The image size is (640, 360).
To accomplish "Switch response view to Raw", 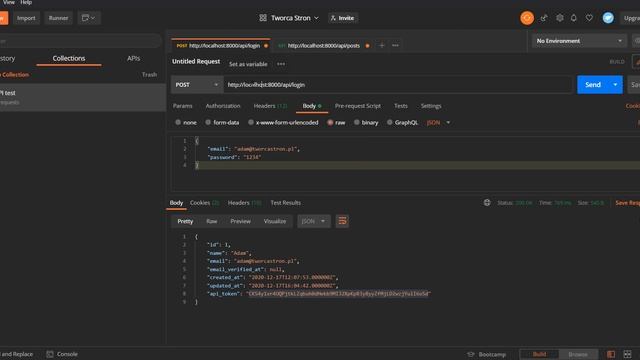I will click(x=211, y=221).
